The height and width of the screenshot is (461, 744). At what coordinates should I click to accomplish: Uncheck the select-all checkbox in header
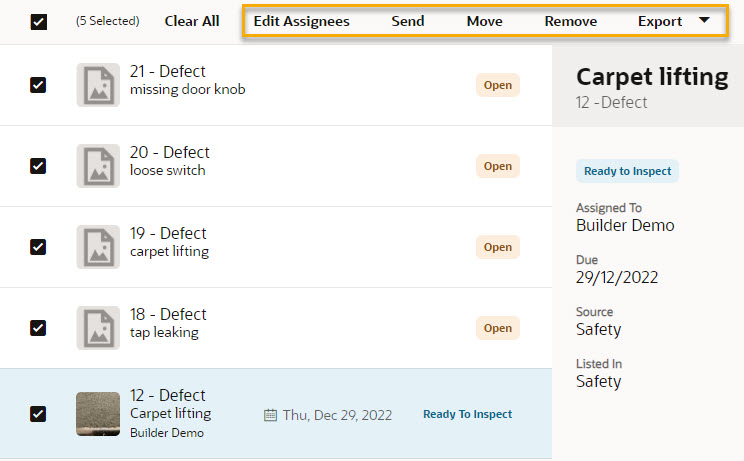pos(38,21)
